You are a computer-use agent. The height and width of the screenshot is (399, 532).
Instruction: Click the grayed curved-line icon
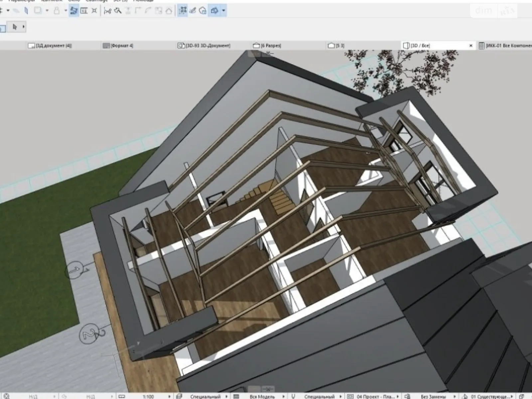pos(149,11)
